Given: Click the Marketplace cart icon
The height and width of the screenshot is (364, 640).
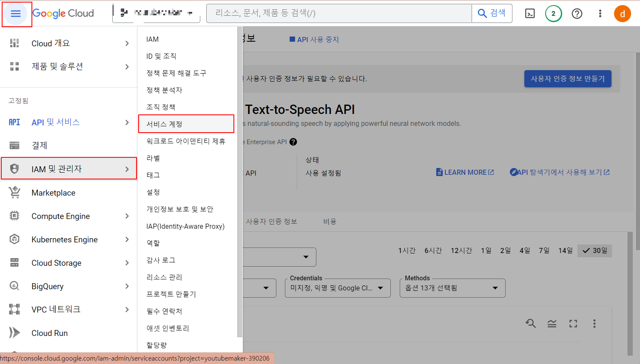Looking at the screenshot, I should [x=14, y=192].
